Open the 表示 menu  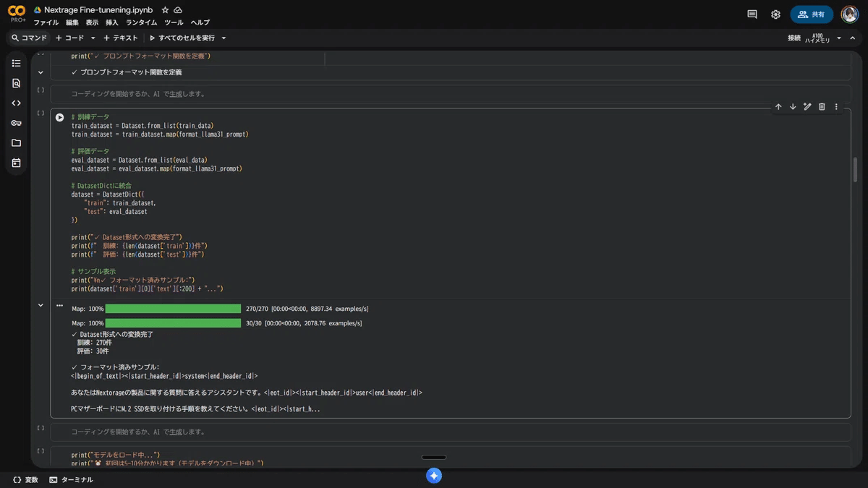tap(92, 22)
